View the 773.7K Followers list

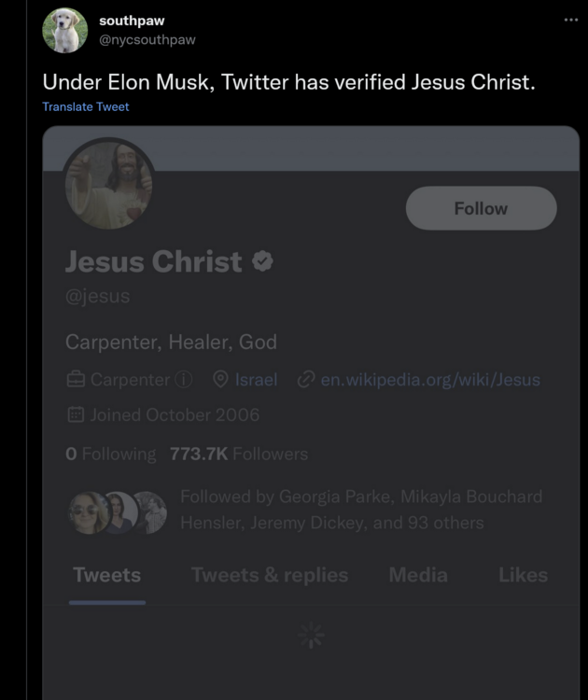(239, 455)
